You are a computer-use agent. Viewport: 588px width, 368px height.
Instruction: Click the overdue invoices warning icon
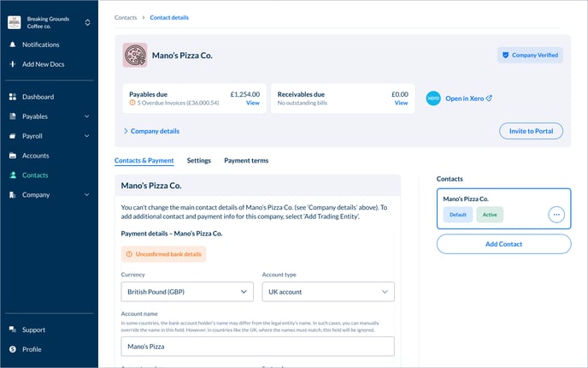click(x=132, y=103)
